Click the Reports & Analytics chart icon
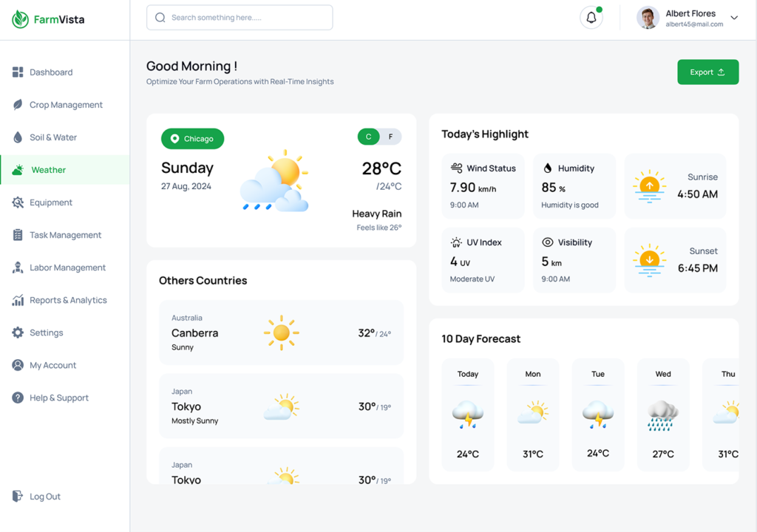This screenshot has height=532, width=757. [x=18, y=300]
